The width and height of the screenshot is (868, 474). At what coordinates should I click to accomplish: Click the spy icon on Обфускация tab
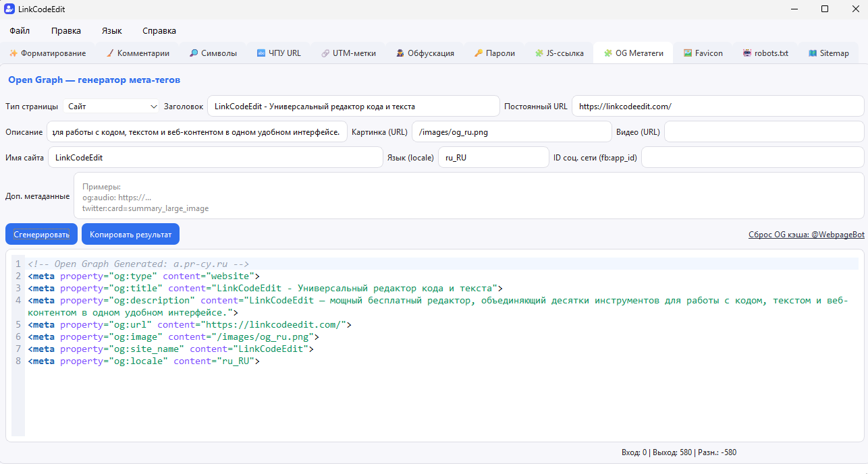(400, 53)
